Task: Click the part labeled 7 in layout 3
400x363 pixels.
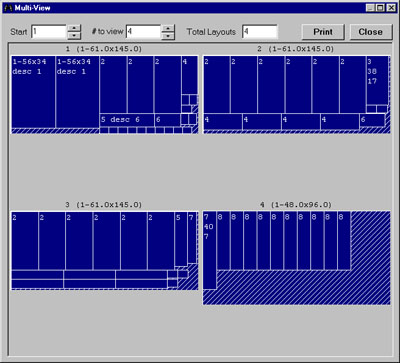Action: pos(192,237)
